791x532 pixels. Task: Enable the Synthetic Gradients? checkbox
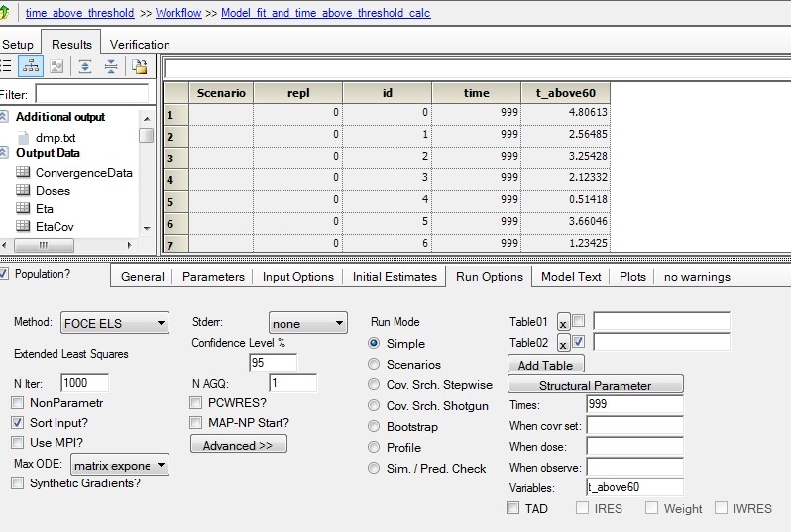pos(17,483)
